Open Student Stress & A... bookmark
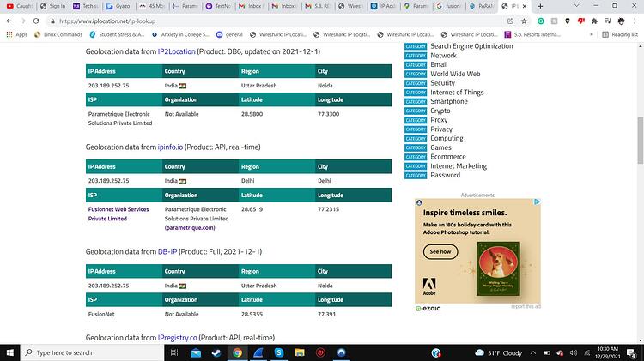 pyautogui.click(x=117, y=34)
